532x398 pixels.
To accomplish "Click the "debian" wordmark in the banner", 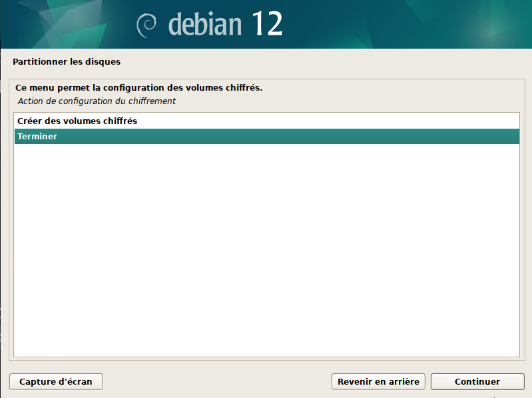I will pos(204,24).
